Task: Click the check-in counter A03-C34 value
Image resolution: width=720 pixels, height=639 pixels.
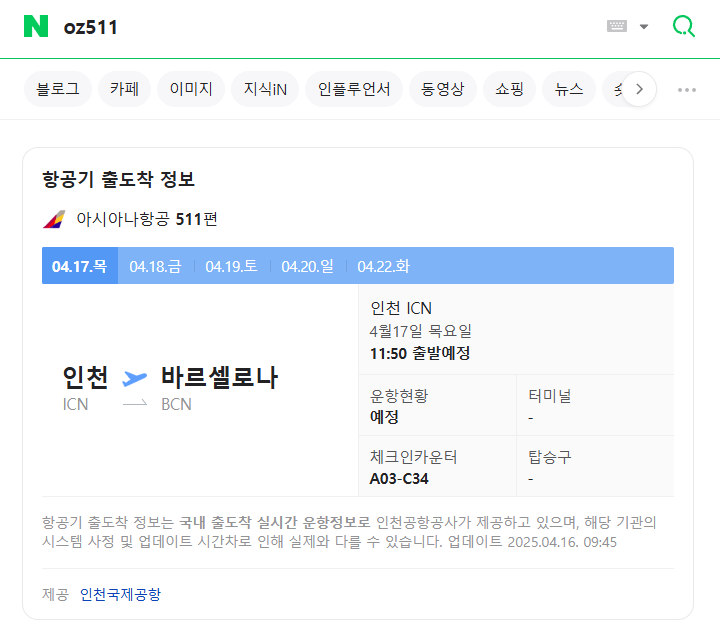Action: tap(399, 479)
